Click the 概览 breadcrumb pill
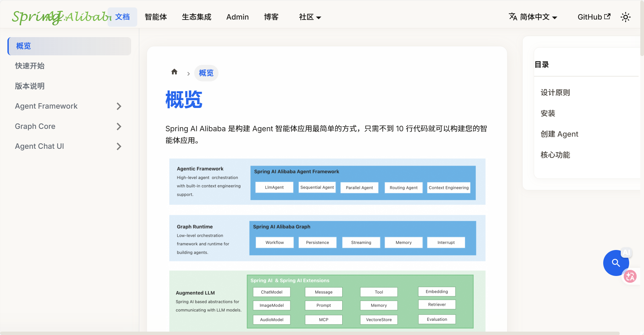This screenshot has width=644, height=335. click(206, 73)
